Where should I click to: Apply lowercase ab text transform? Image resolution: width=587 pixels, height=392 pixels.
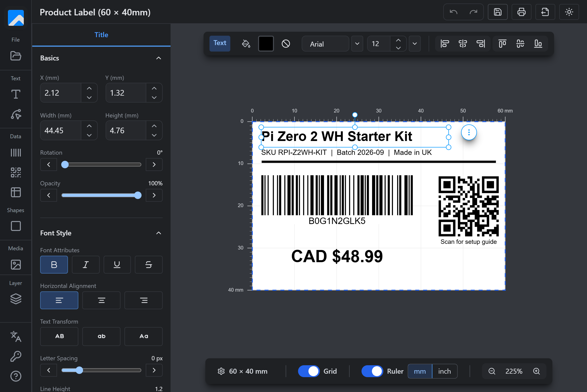click(x=101, y=336)
